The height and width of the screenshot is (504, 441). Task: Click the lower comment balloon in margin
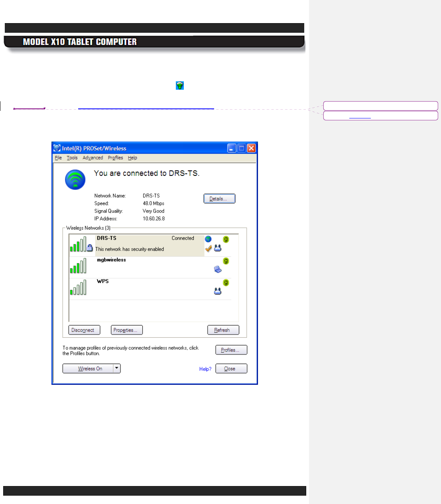[x=380, y=116]
